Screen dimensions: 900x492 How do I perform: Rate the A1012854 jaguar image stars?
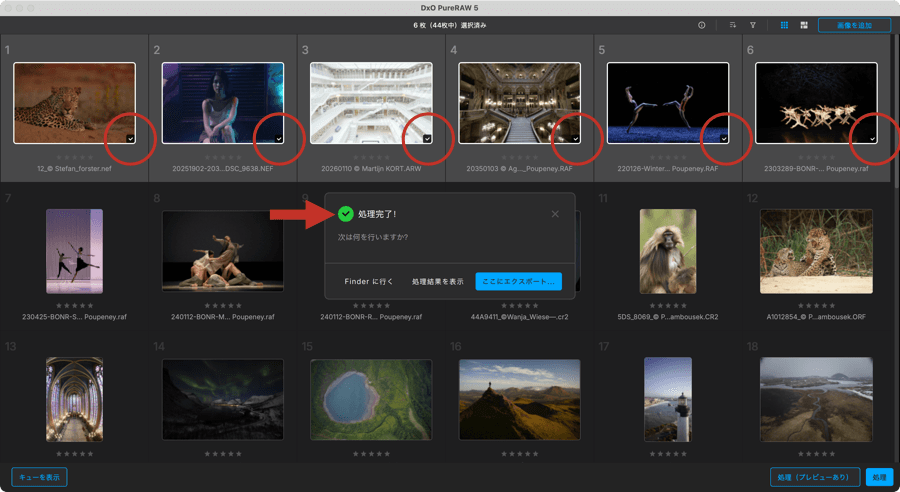[x=816, y=305]
